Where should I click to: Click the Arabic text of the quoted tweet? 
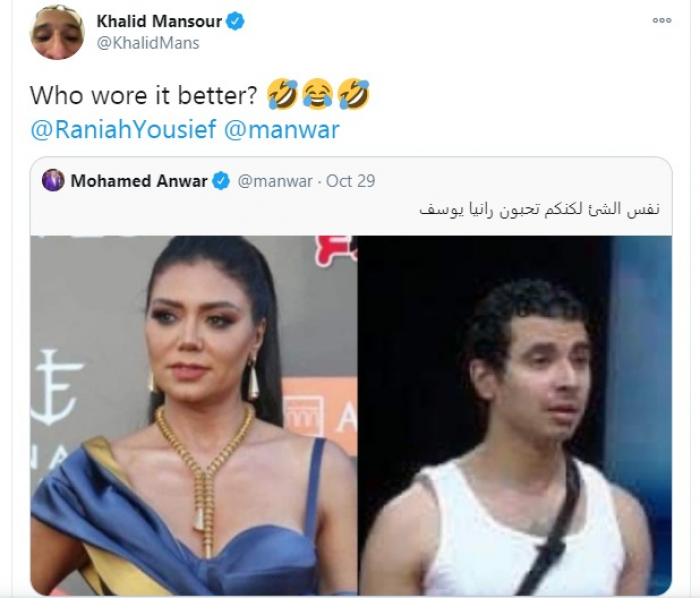539,209
